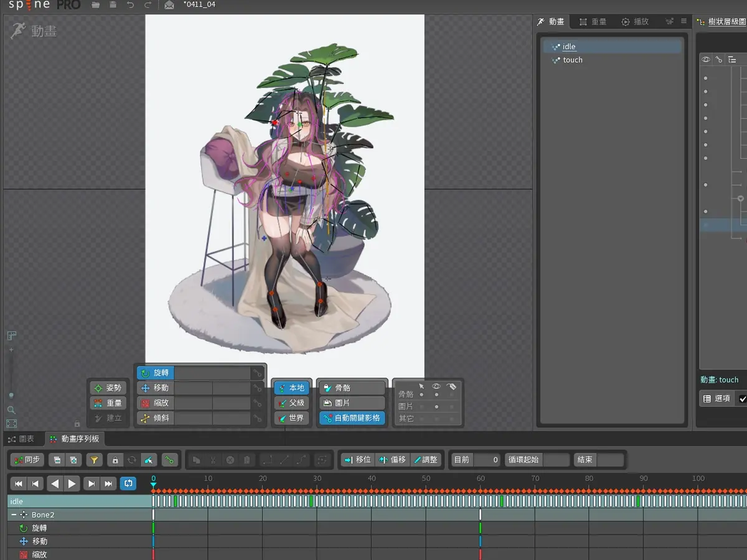Select 世界 (World) transform axis mode
The width and height of the screenshot is (747, 560).
[292, 418]
